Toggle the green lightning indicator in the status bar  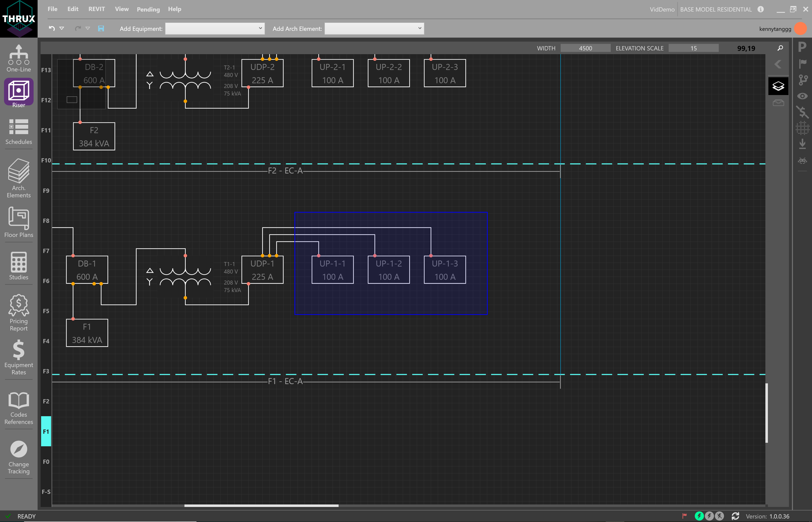pos(699,516)
